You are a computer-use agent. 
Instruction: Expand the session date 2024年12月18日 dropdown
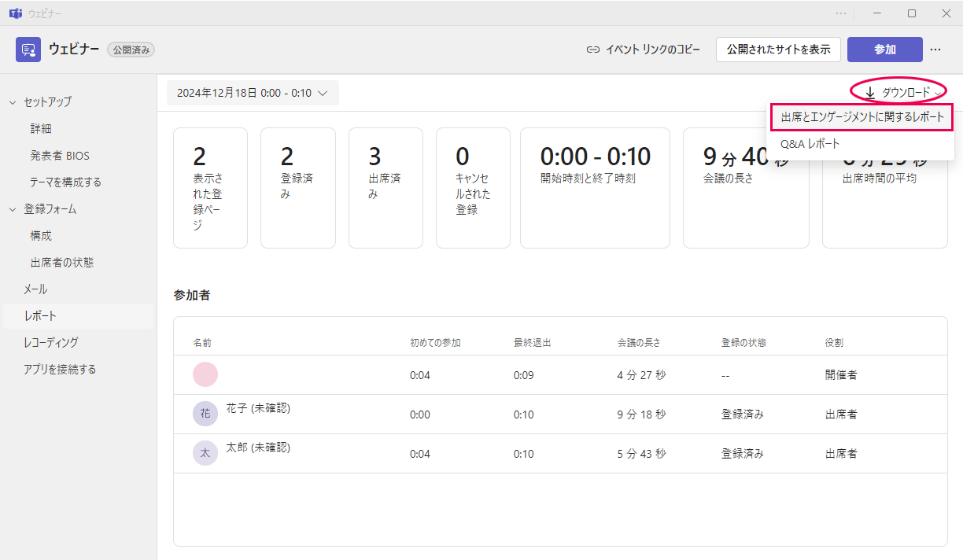click(x=253, y=93)
